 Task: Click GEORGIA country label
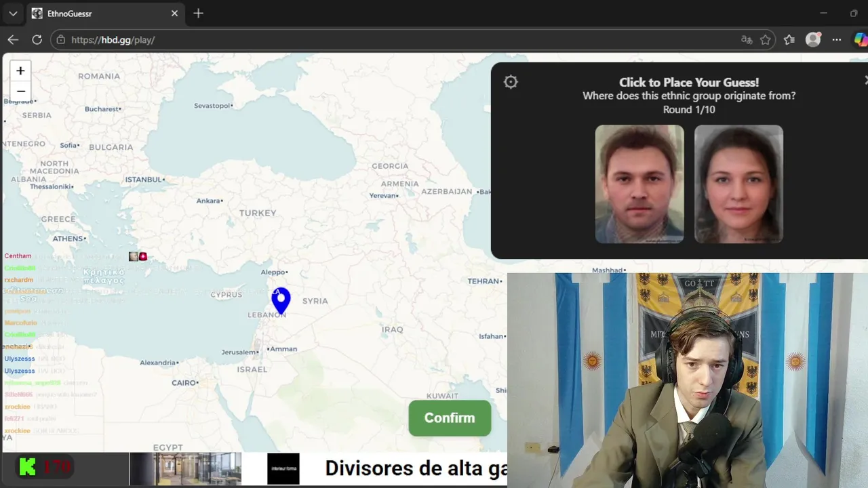click(x=390, y=166)
